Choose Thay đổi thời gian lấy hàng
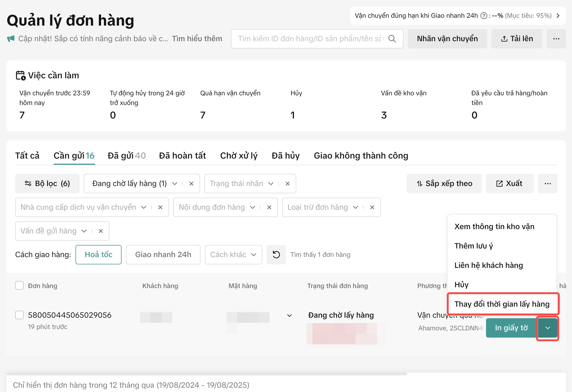 [x=502, y=304]
